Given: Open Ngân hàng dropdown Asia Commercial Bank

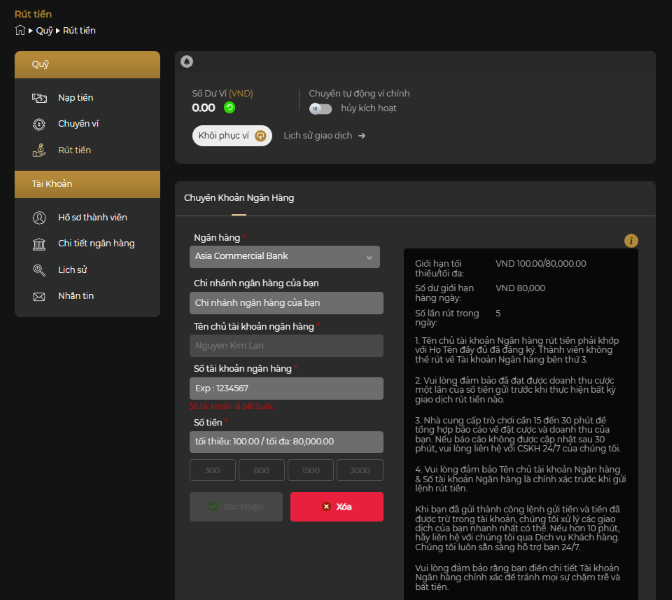Looking at the screenshot, I should (x=285, y=256).
